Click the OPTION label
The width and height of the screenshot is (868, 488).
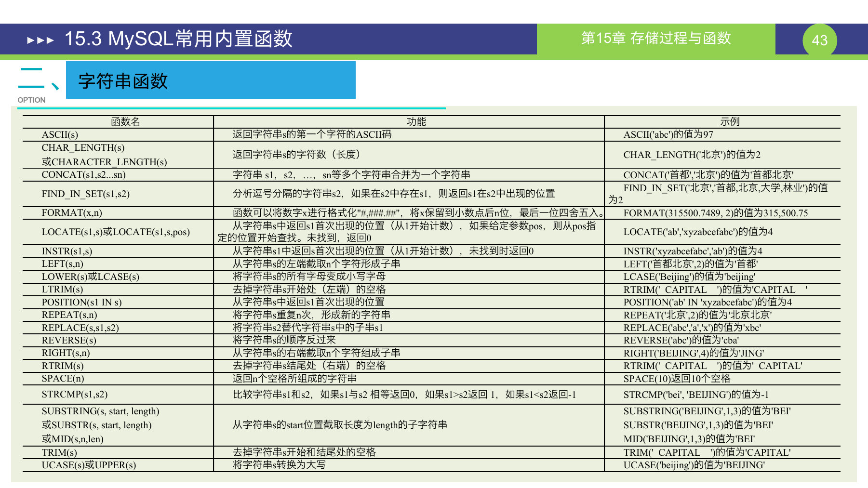[31, 100]
